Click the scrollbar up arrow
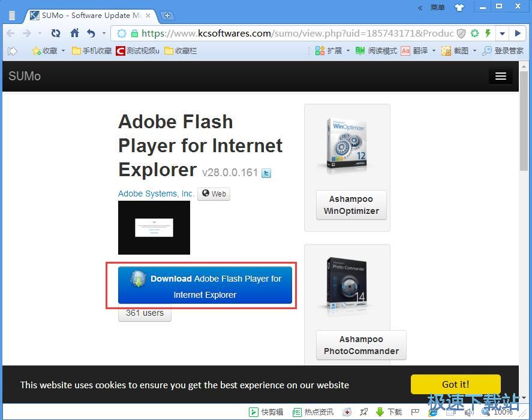 coord(524,66)
